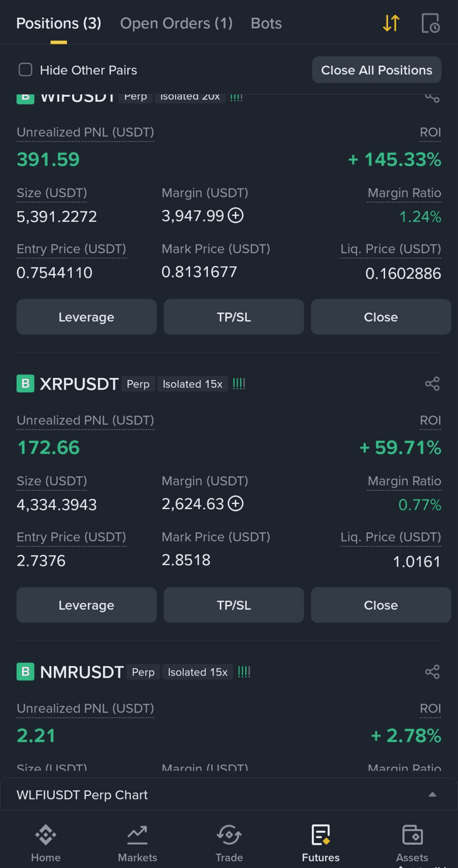458x868 pixels.
Task: Tap the XRPUSDT green B buy badge
Action: [x=25, y=383]
